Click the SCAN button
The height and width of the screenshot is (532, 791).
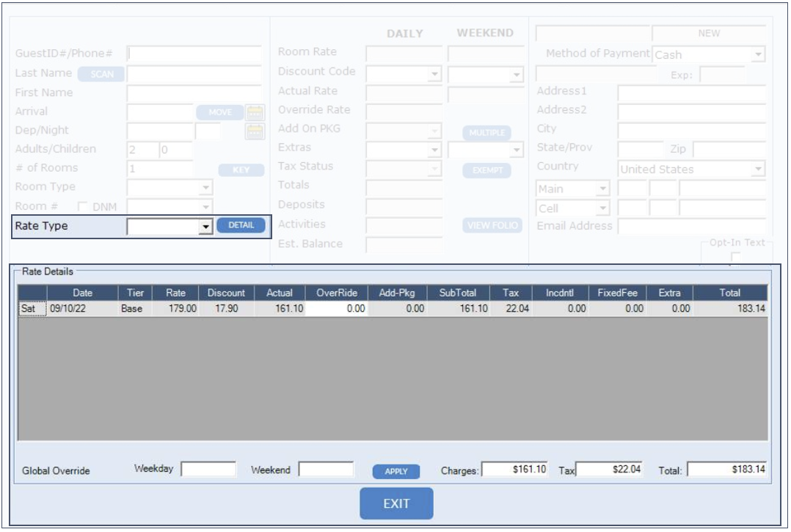pyautogui.click(x=101, y=74)
